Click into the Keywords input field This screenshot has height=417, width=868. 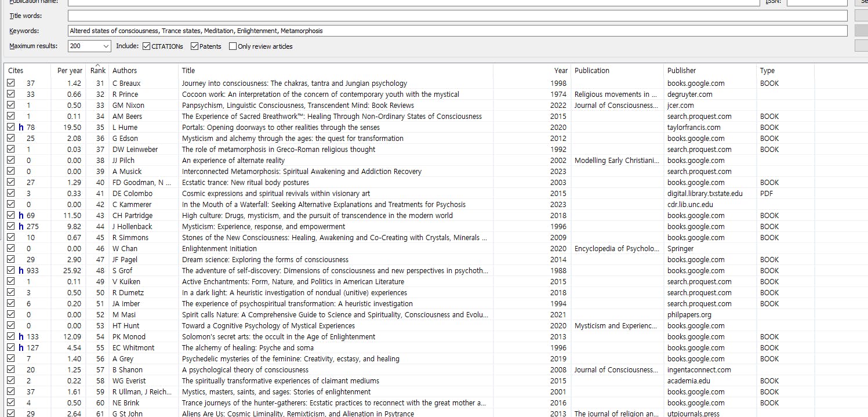(457, 31)
